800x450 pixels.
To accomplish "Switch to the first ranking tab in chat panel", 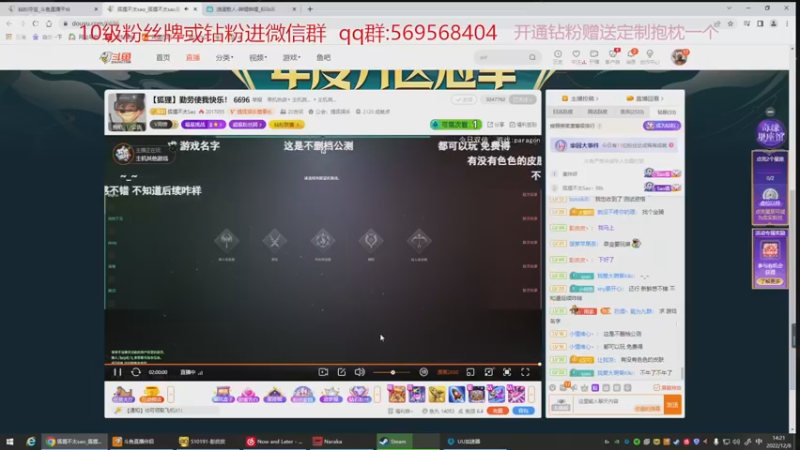I will pos(563,112).
